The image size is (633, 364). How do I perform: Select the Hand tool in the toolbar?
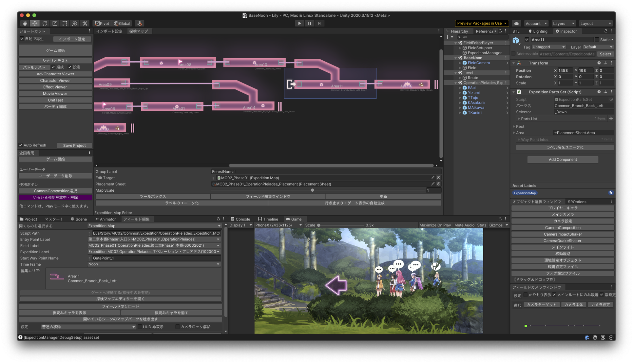pos(25,23)
